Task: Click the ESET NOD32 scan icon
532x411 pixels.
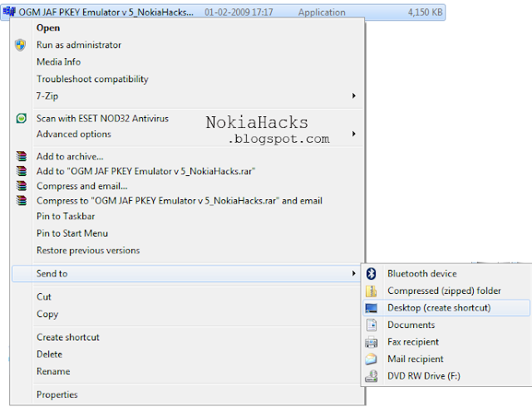Action: (21, 118)
